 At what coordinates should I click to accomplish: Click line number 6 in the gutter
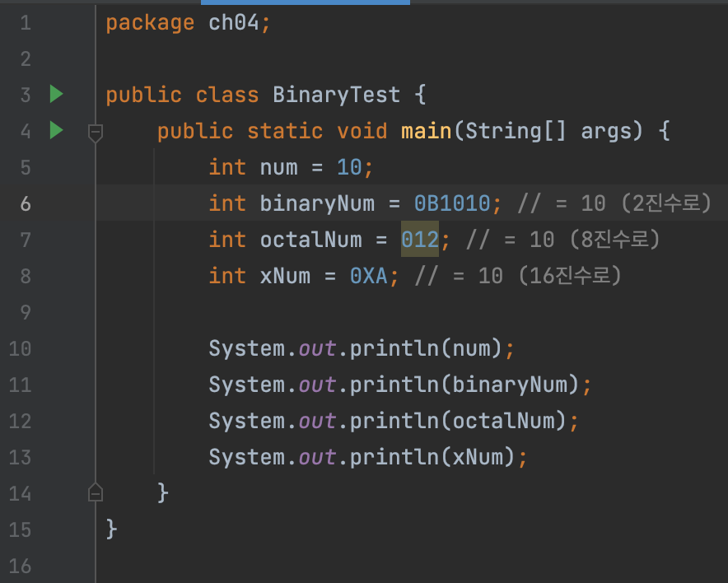click(x=26, y=203)
